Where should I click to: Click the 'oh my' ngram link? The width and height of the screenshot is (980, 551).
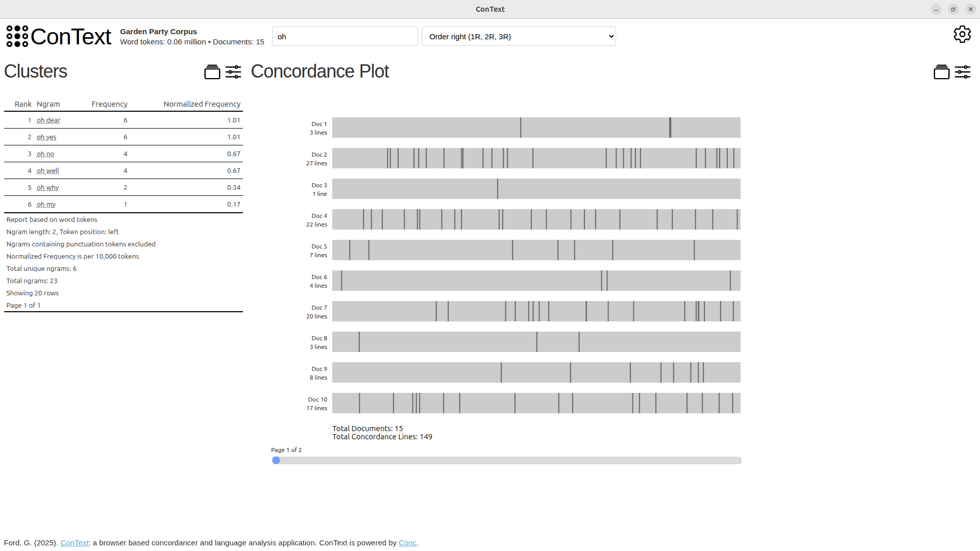pyautogui.click(x=45, y=204)
